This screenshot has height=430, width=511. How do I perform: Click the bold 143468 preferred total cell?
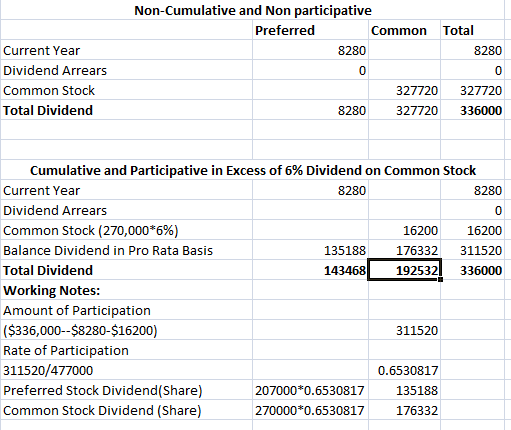click(x=310, y=270)
